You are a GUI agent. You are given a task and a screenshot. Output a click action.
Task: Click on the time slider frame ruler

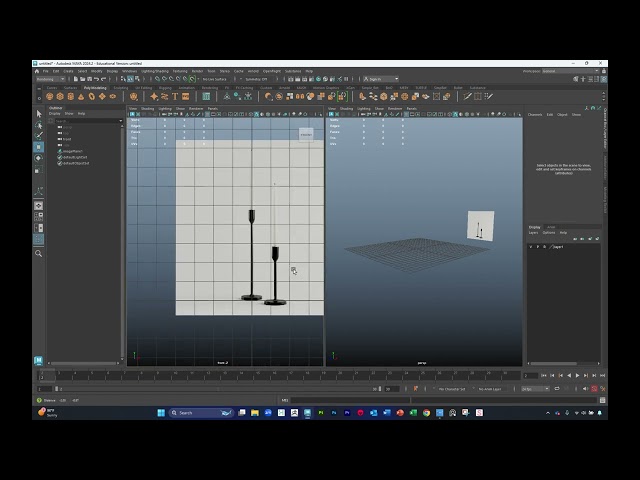pyautogui.click(x=279, y=374)
